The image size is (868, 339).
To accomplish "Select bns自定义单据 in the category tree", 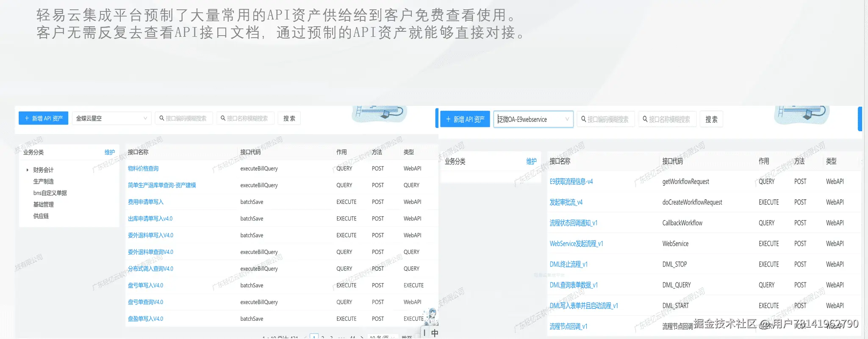I will click(50, 193).
